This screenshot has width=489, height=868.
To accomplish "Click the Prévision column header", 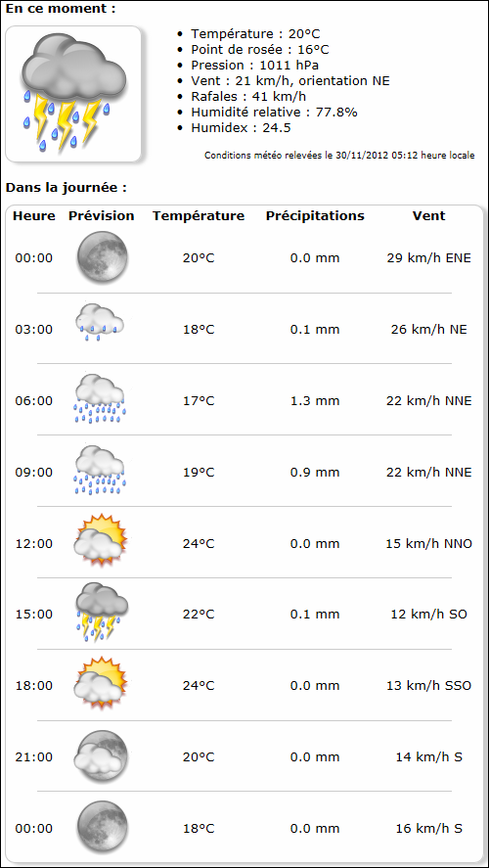I will 102,216.
